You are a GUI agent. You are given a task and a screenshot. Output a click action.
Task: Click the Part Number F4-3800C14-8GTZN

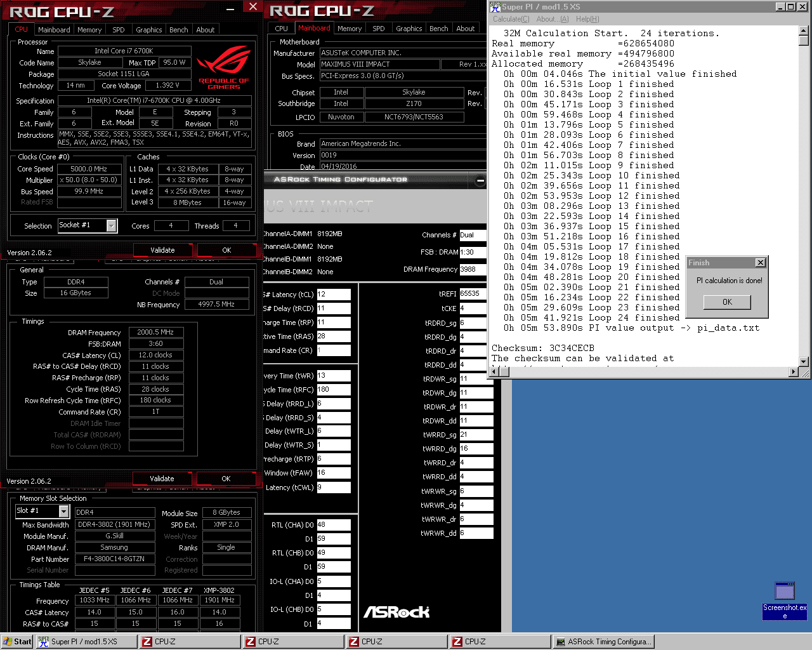[115, 559]
